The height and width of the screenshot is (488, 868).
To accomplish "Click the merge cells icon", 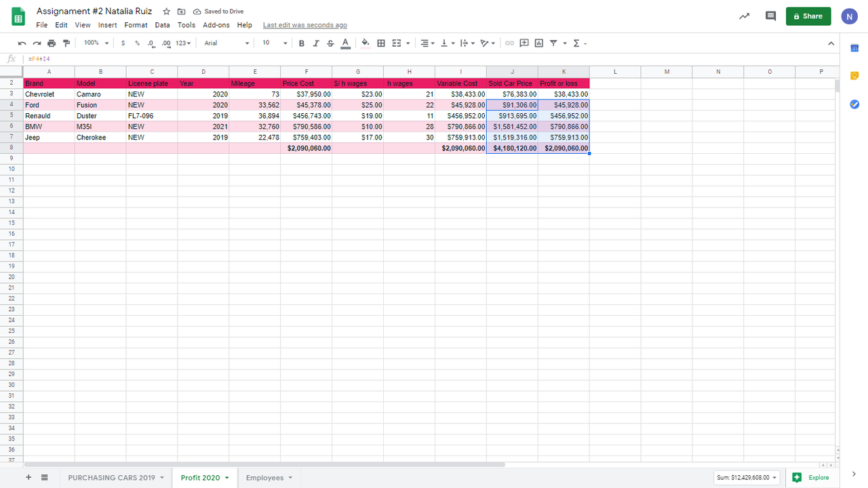I will pos(397,43).
